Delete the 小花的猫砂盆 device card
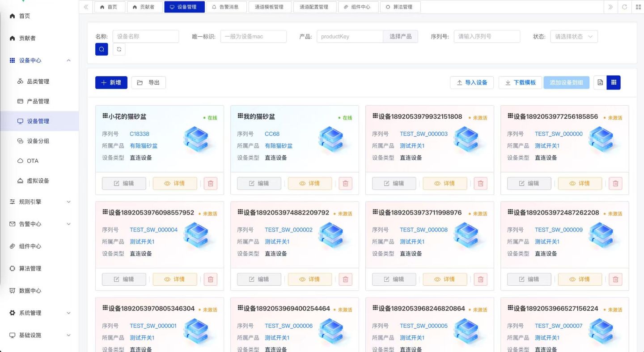Viewport: 644px width, 352px height. pos(211,183)
